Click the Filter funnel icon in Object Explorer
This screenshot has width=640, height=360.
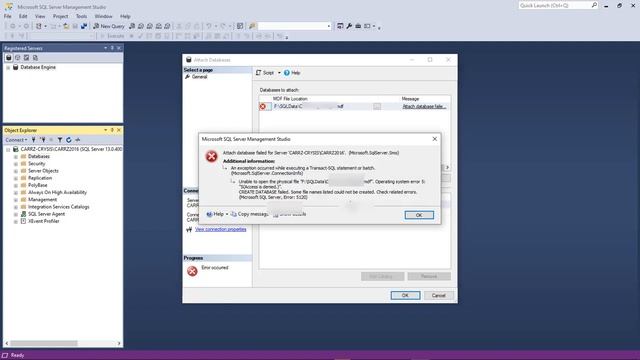60,140
